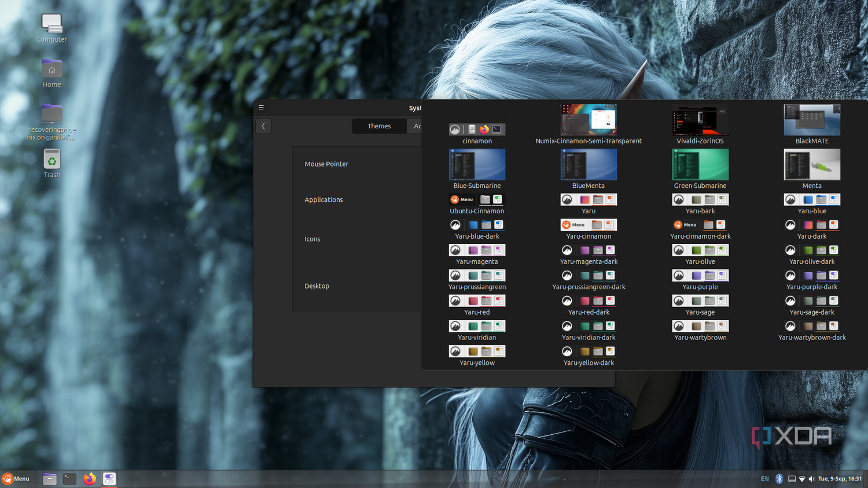Click the on-screen keyboard tray icon
The height and width of the screenshot is (488, 868).
(792, 479)
